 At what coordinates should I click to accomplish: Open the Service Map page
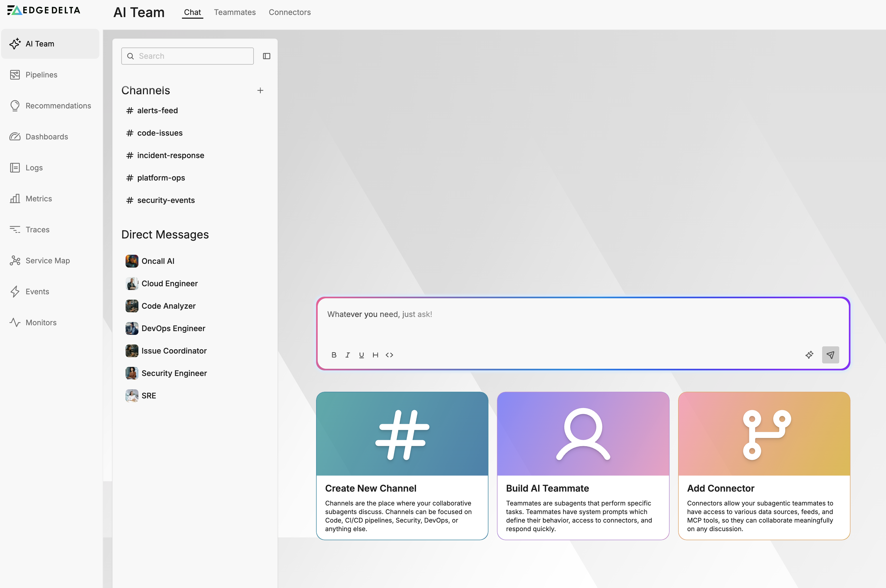48,261
